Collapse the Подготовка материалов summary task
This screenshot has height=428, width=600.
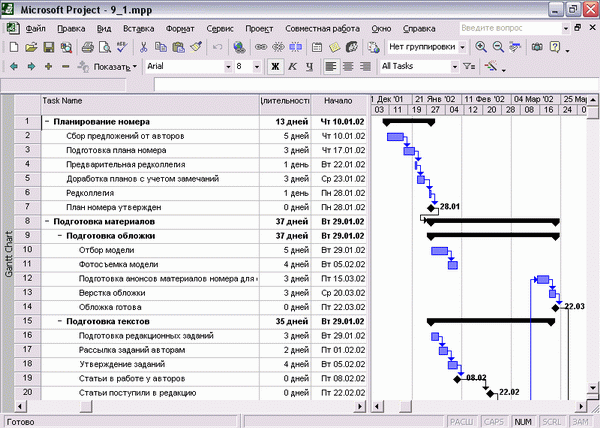point(47,222)
